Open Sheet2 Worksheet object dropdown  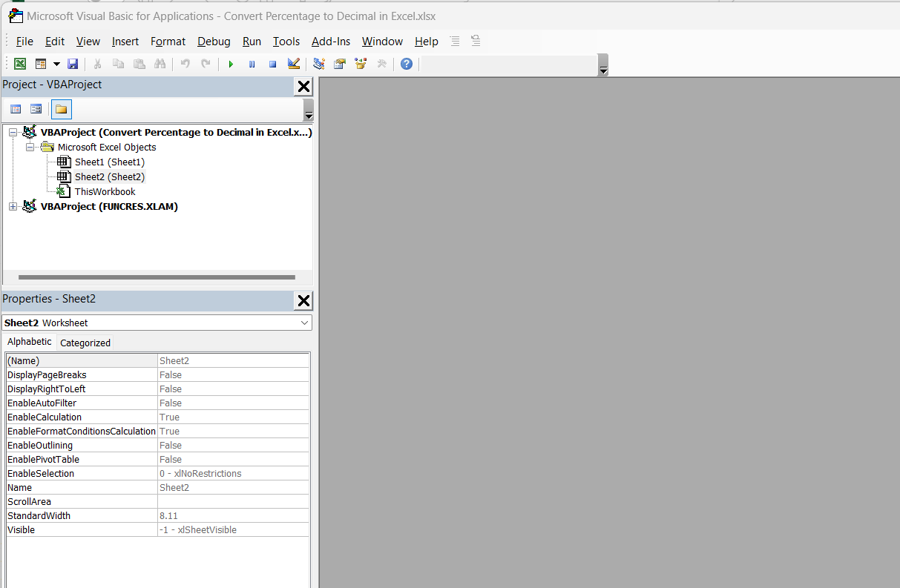point(305,323)
